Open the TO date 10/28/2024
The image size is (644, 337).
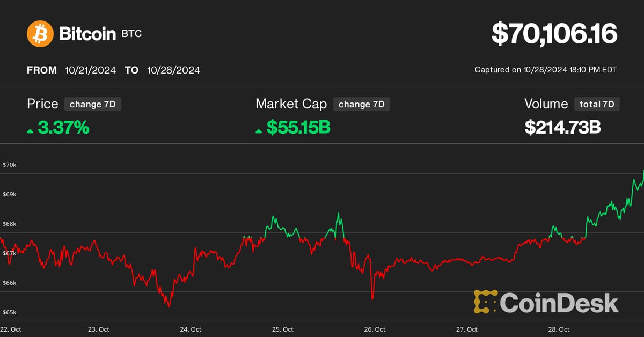pyautogui.click(x=173, y=70)
